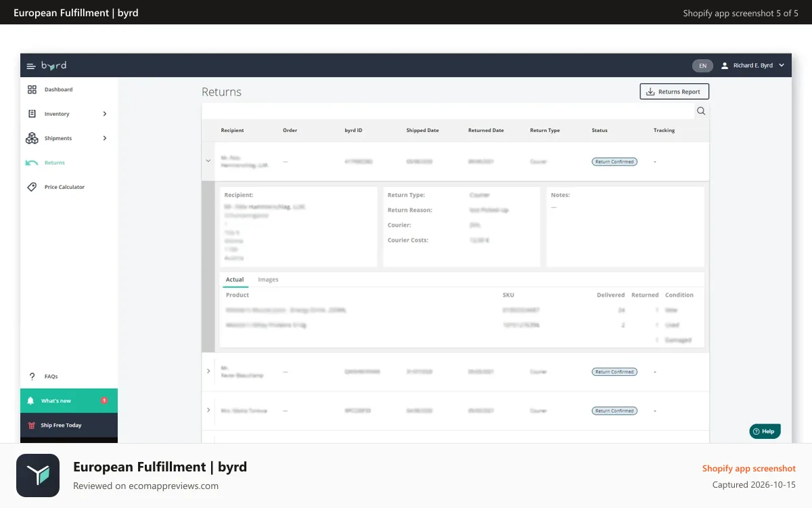Click the Returned column header in product table
812x508 pixels.
pyautogui.click(x=645, y=295)
